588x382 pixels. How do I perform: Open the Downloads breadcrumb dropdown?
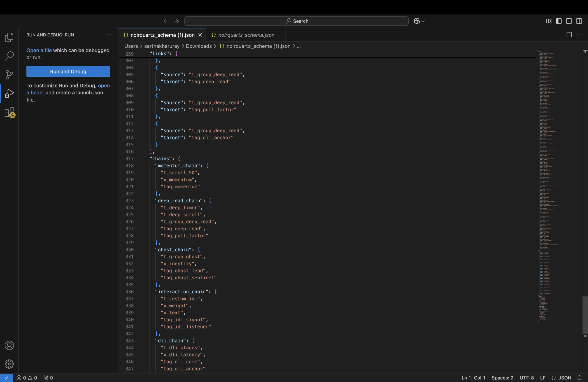199,46
